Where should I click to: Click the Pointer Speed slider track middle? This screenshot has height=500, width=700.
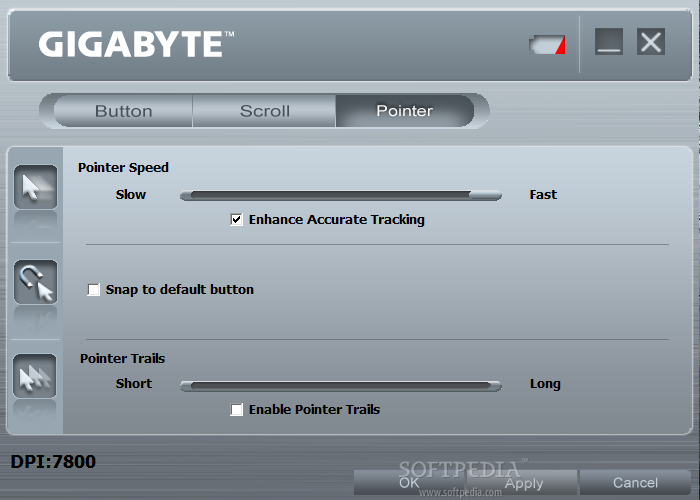[341, 195]
